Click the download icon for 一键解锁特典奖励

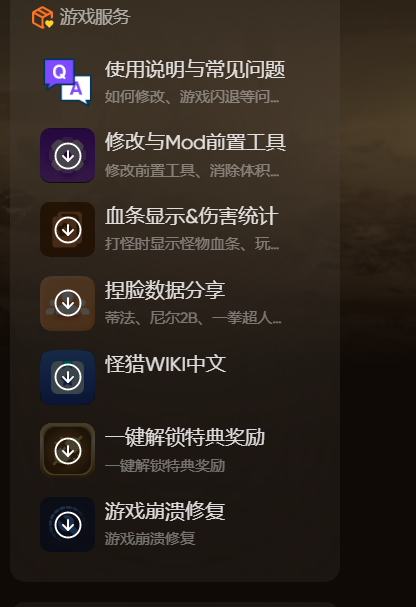[68, 451]
